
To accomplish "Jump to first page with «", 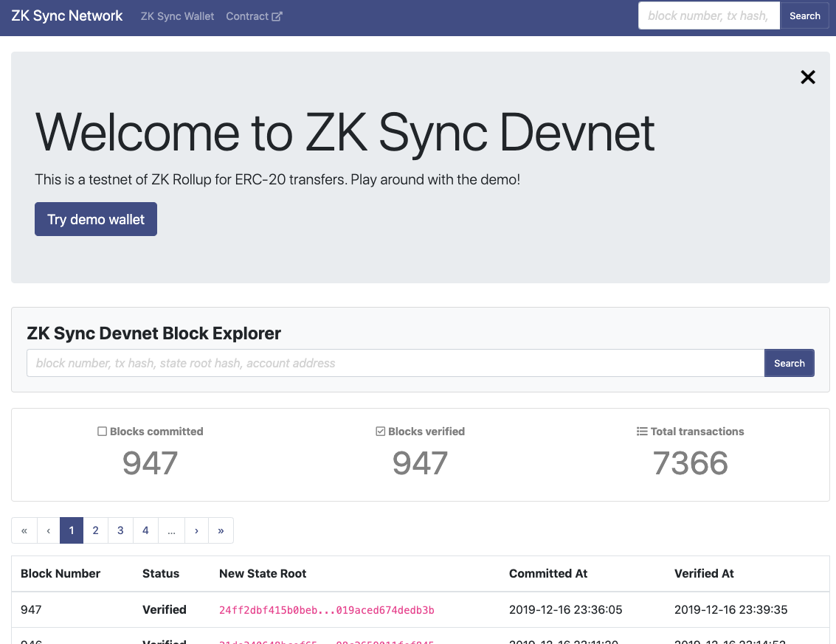I will [x=24, y=530].
